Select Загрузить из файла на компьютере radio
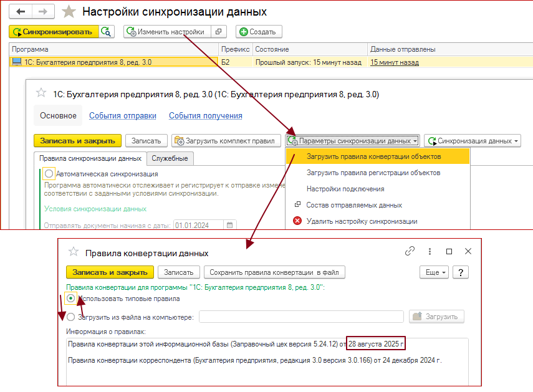The image size is (533, 392). (x=70, y=317)
